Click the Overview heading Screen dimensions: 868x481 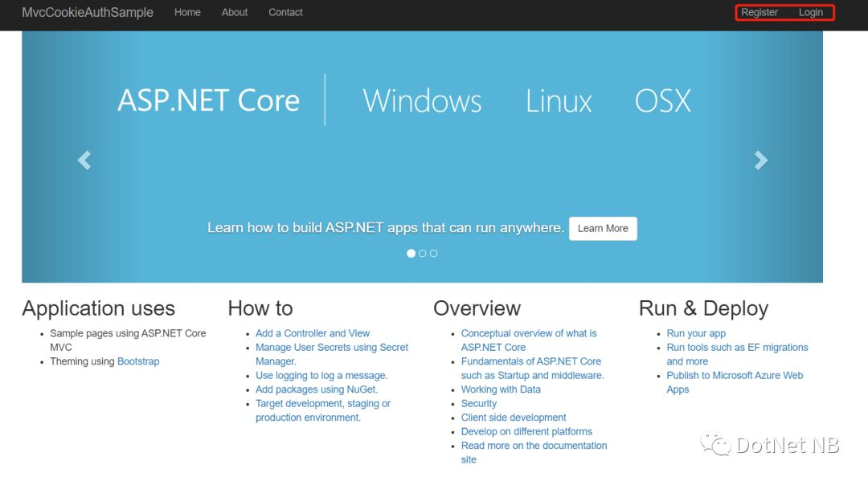pyautogui.click(x=477, y=308)
